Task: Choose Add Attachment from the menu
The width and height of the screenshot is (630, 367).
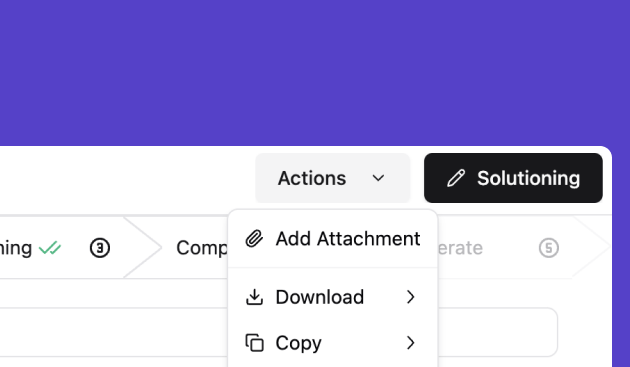Action: (x=333, y=239)
